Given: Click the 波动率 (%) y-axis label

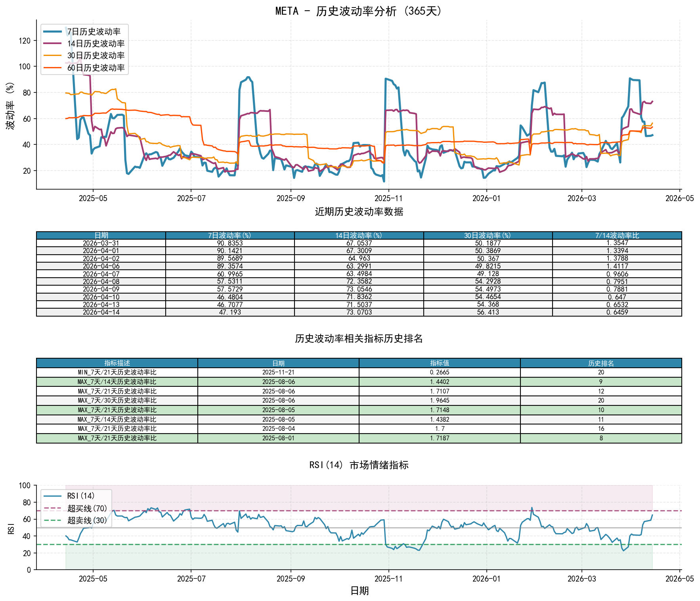Looking at the screenshot, I should [x=10, y=106].
